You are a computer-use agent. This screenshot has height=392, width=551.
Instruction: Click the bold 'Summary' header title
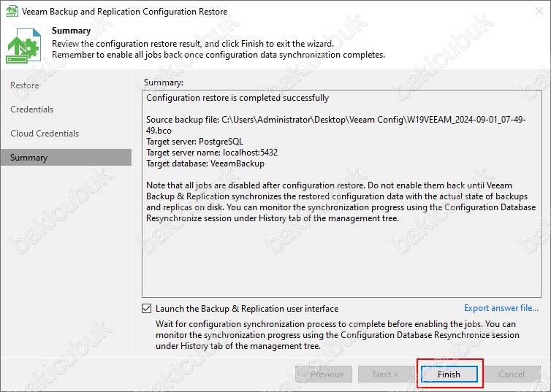(72, 31)
